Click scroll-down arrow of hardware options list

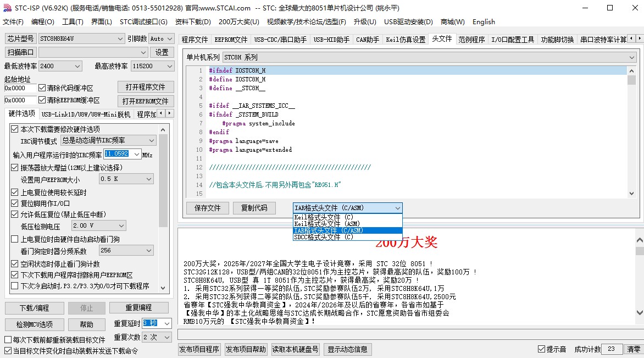pyautogui.click(x=163, y=287)
